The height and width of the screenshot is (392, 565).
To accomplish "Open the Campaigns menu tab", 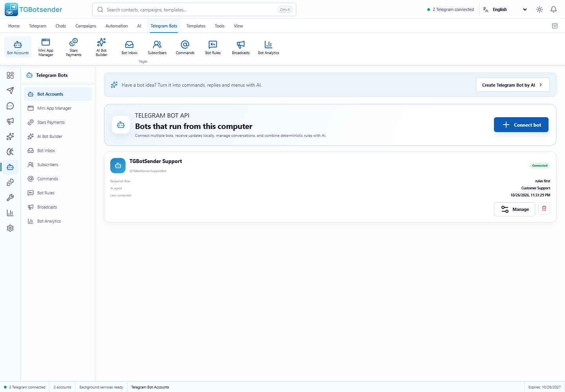I will 86,26.
